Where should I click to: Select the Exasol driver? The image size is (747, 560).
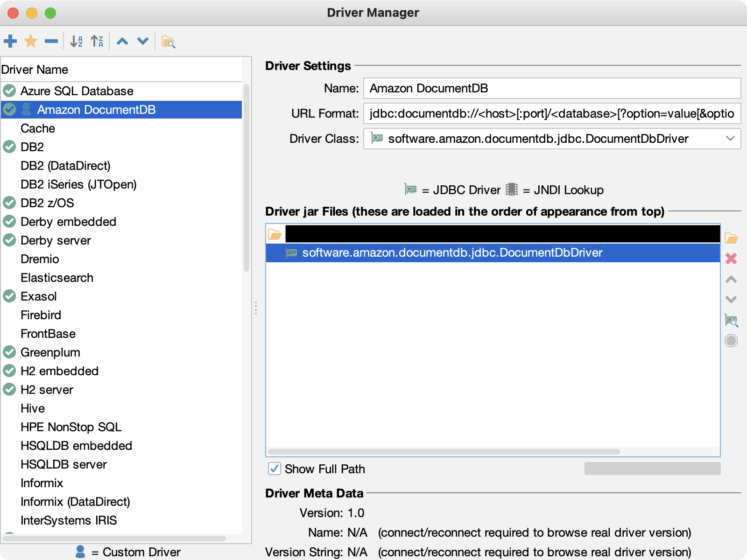point(121,296)
